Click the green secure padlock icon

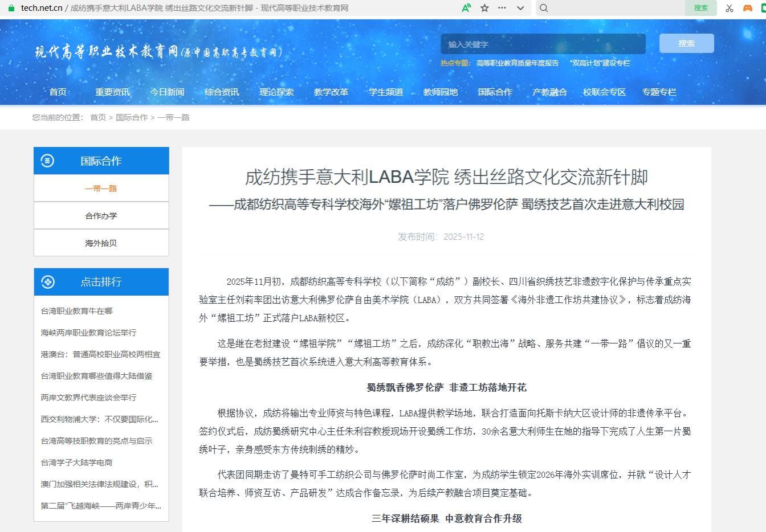(x=11, y=8)
